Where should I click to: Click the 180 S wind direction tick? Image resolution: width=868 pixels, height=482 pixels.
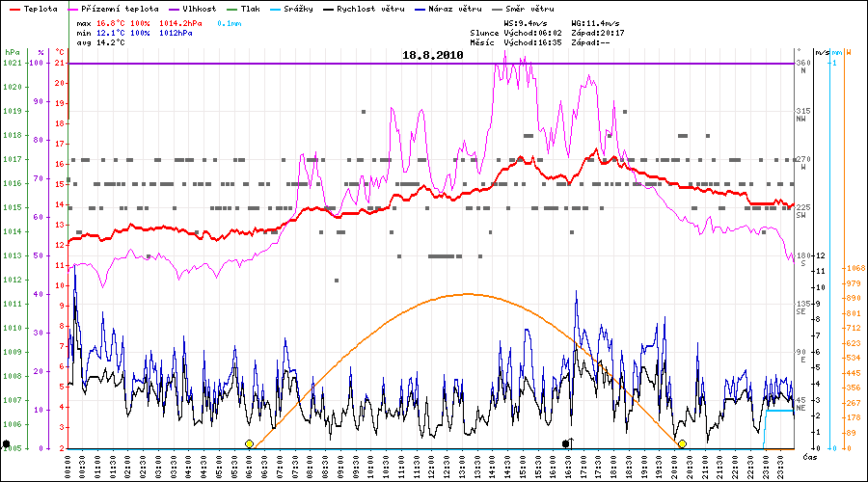click(x=803, y=259)
